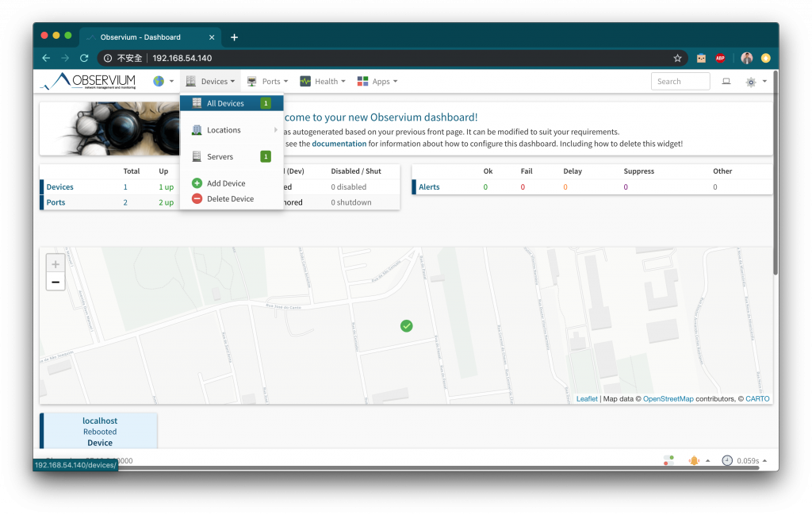Open the Apps menu

[377, 82]
